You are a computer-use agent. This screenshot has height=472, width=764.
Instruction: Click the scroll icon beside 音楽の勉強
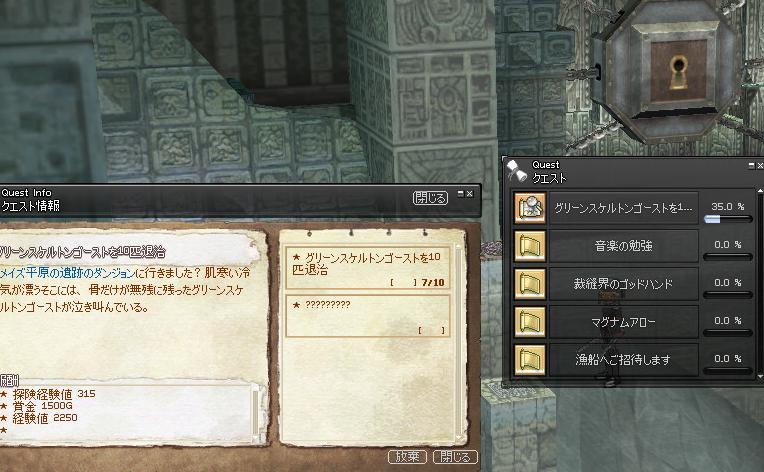[530, 246]
